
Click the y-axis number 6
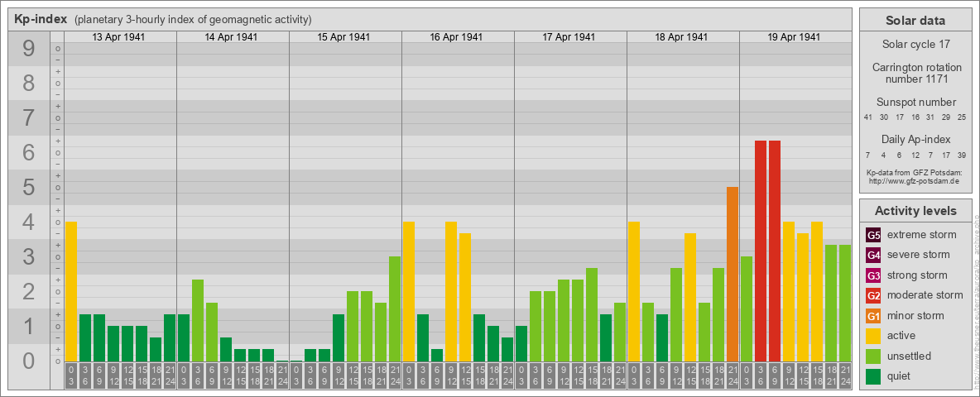click(x=29, y=153)
